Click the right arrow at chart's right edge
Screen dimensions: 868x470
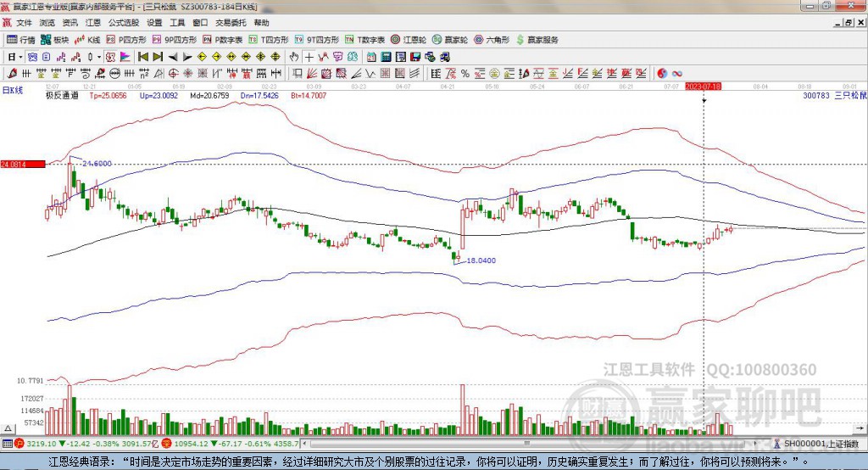[x=860, y=428]
